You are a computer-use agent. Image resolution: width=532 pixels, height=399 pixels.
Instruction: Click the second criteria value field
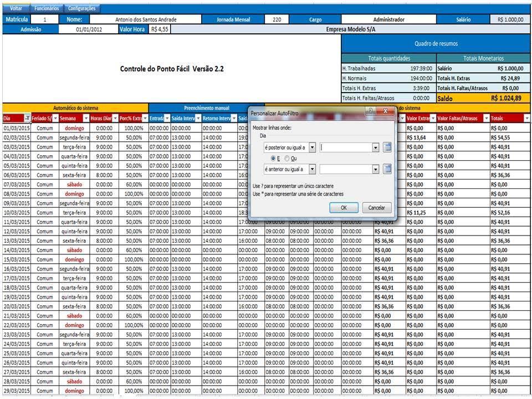point(346,169)
